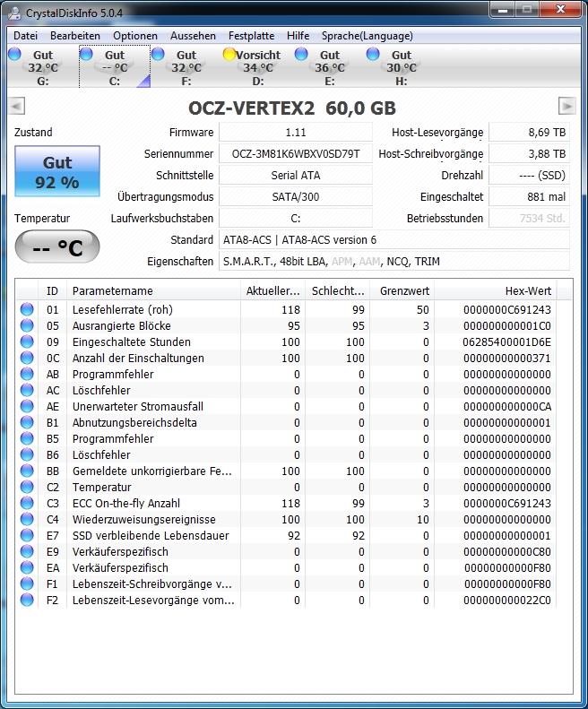Click the Grenzwert column header
Image resolution: width=588 pixels, height=709 pixels.
(402, 290)
